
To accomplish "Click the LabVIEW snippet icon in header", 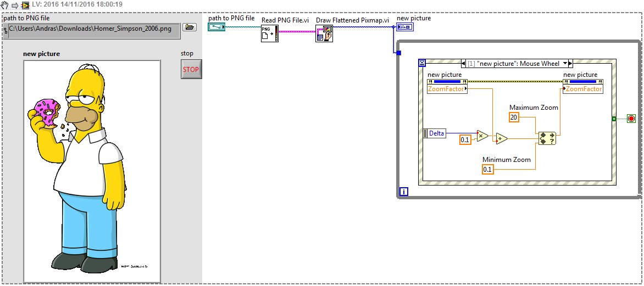I will [x=25, y=5].
